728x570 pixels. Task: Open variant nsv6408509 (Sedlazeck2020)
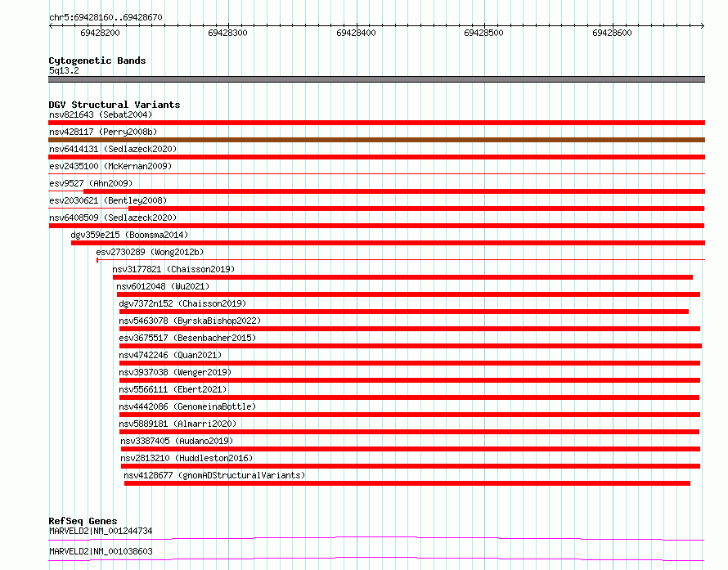click(113, 218)
